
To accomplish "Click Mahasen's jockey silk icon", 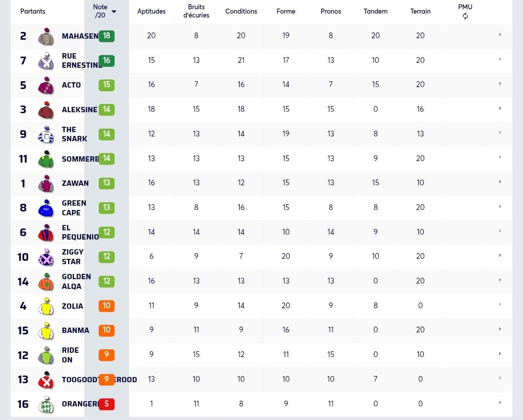I will (x=46, y=36).
